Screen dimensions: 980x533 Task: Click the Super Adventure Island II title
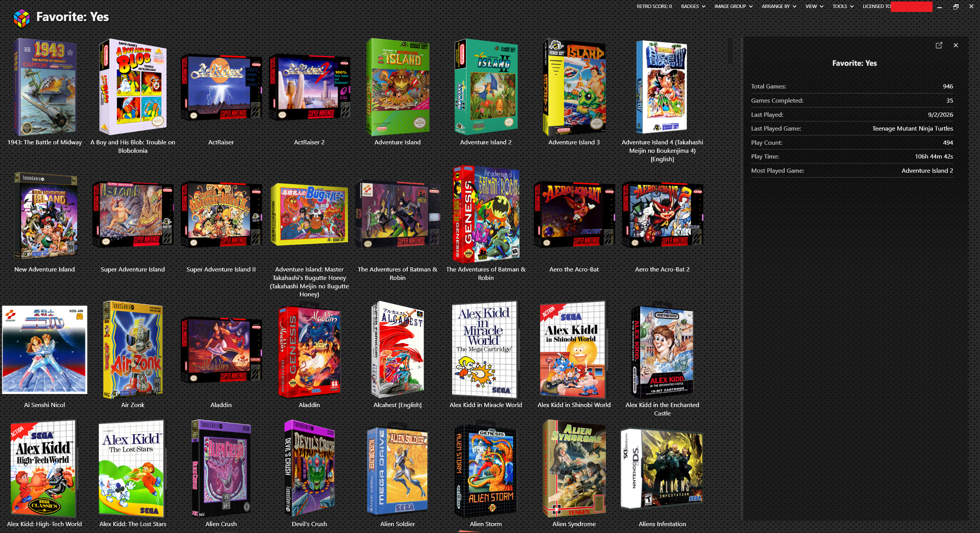pyautogui.click(x=221, y=269)
